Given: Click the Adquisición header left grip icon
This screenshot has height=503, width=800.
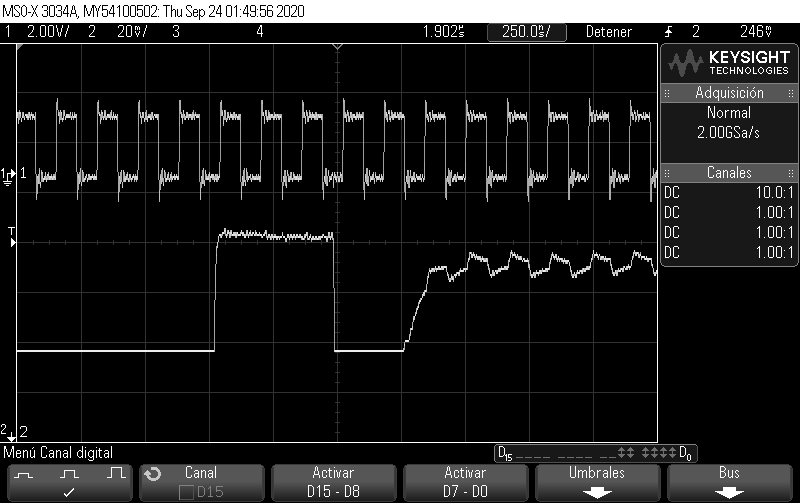Looking at the screenshot, I should [667, 93].
